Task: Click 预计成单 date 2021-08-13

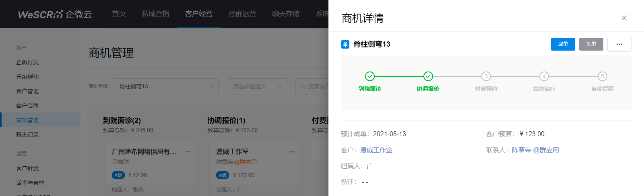Action: coord(389,134)
